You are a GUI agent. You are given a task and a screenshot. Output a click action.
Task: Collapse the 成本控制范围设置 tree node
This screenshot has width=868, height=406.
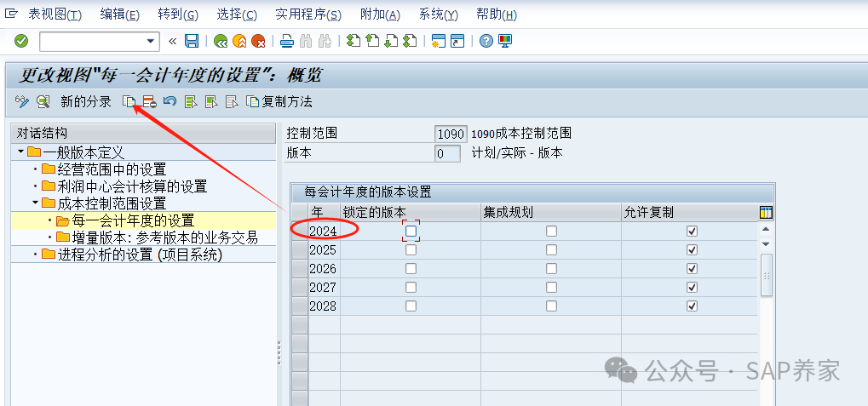36,203
